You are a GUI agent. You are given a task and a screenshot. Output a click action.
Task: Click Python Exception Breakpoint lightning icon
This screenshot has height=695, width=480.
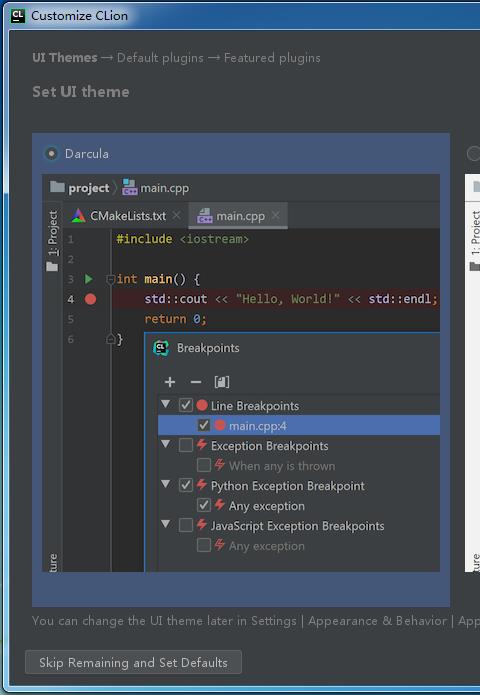pyautogui.click(x=202, y=484)
